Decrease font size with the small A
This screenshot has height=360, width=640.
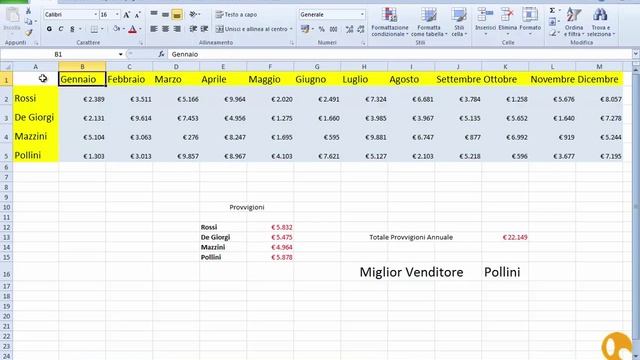(x=138, y=15)
